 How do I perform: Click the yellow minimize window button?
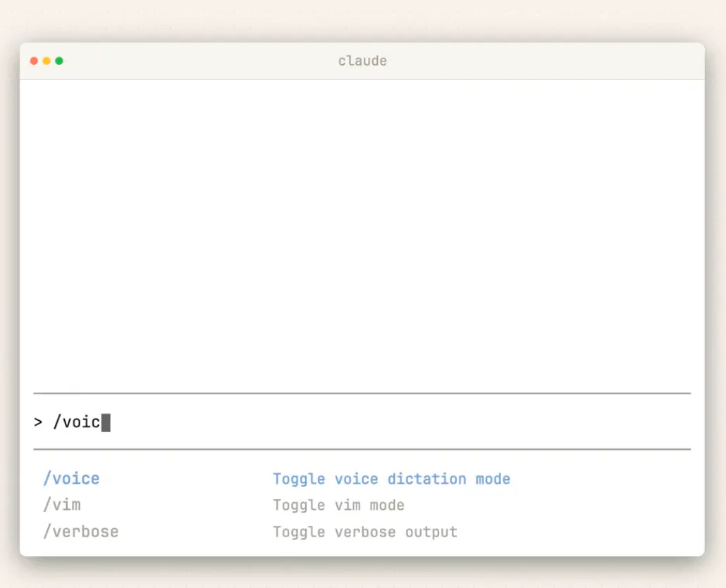[47, 61]
